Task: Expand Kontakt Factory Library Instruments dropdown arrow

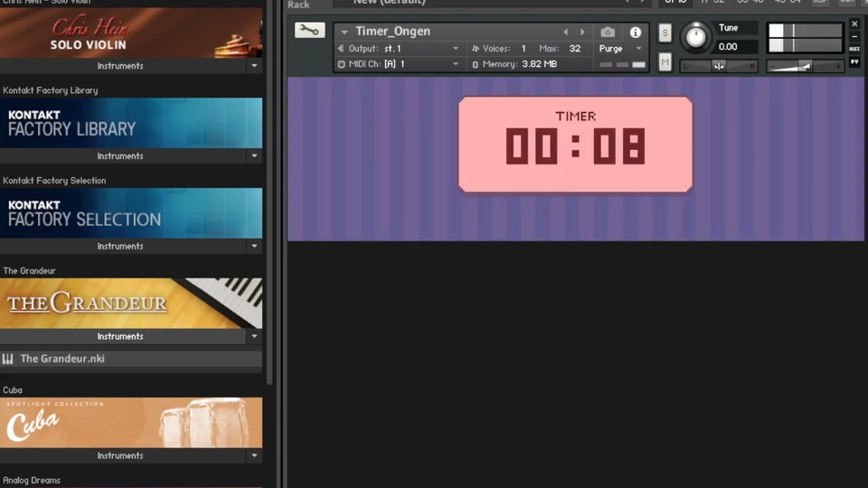Action: coord(254,156)
